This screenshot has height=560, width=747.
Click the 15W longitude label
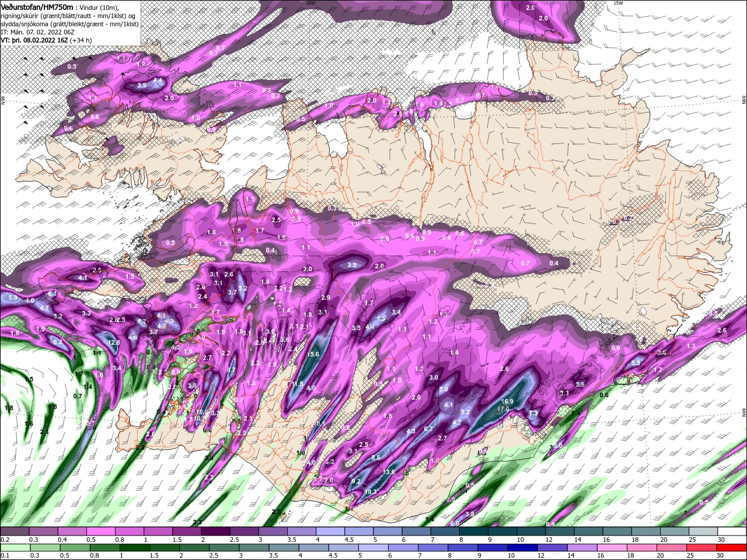618,3
